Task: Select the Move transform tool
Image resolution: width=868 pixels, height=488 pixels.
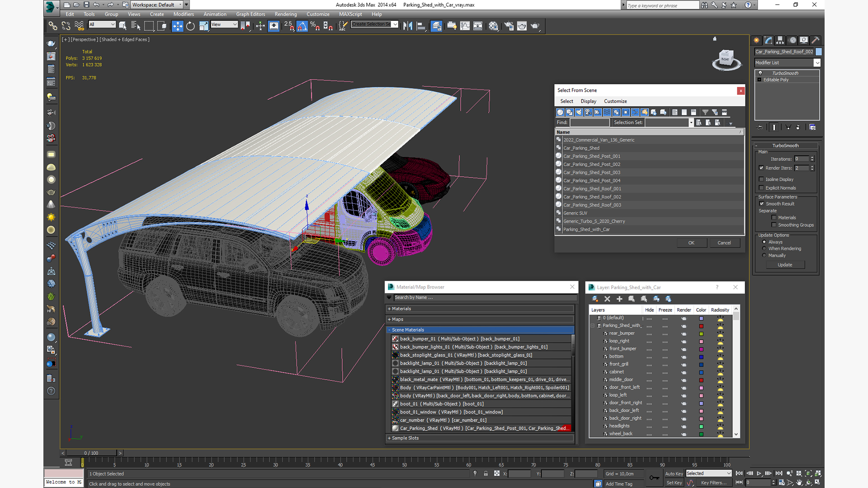Action: pos(177,26)
